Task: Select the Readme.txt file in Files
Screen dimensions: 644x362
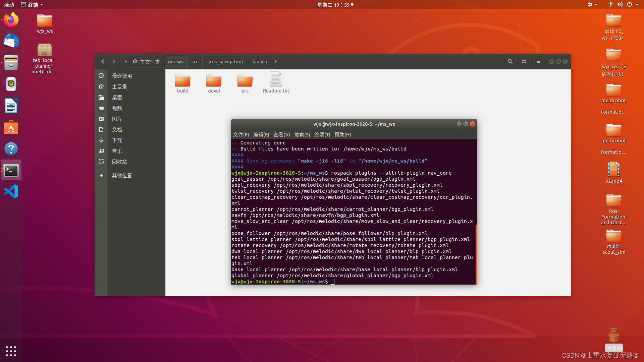Action: (x=276, y=83)
